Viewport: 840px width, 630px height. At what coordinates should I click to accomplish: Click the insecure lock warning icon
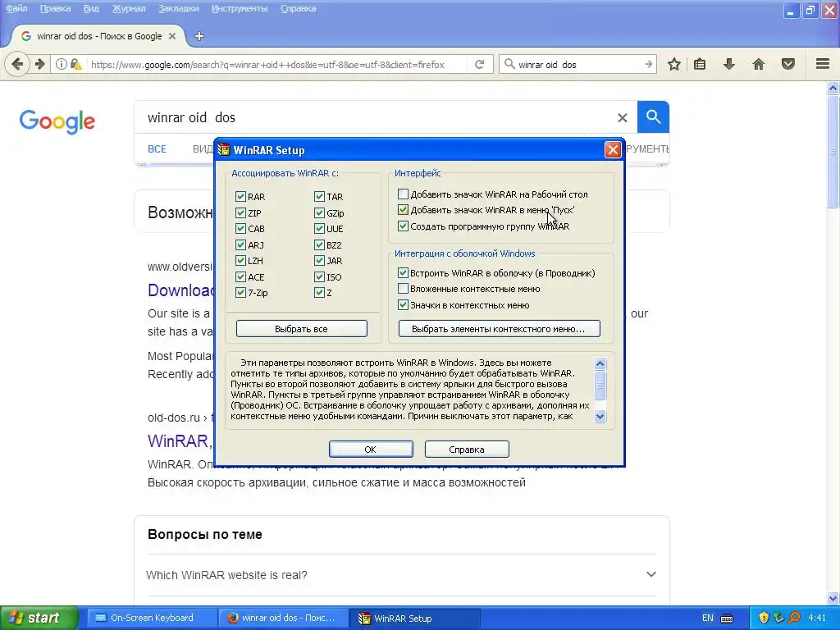click(x=75, y=64)
